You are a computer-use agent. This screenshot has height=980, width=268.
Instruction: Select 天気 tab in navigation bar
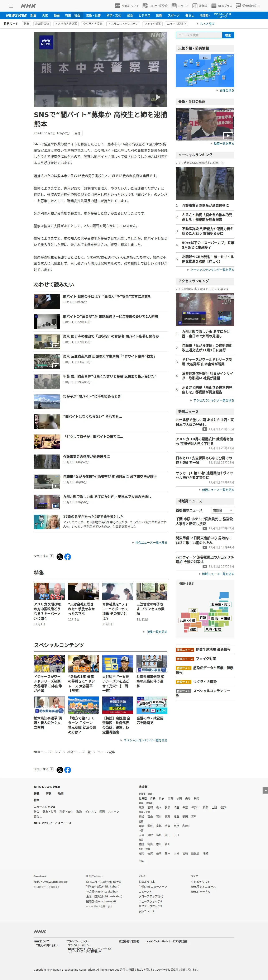pos(45,16)
